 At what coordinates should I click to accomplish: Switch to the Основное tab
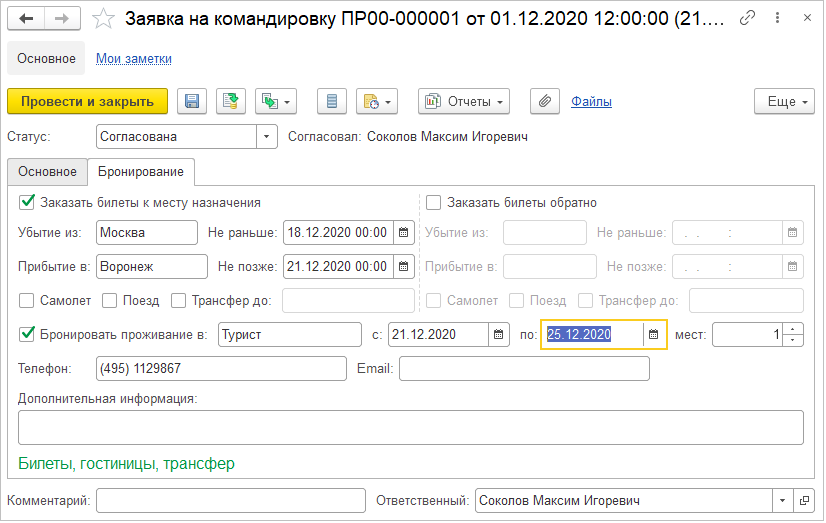coord(47,172)
